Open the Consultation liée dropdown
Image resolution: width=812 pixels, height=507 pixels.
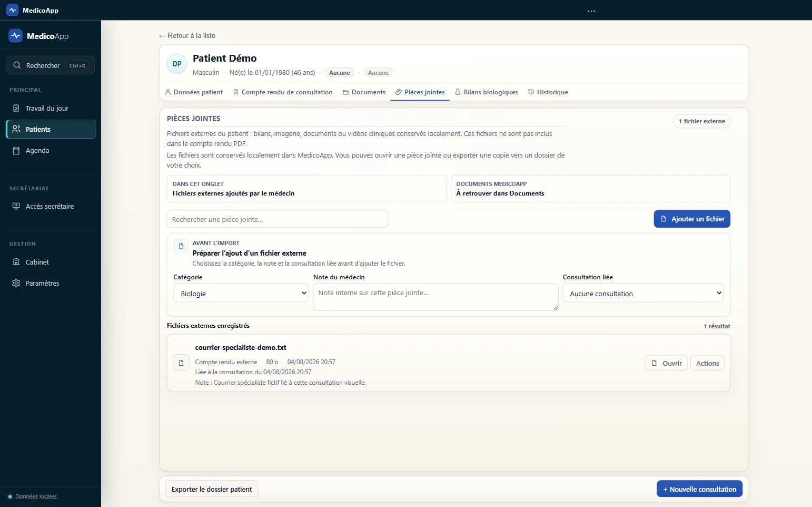pyautogui.click(x=643, y=293)
